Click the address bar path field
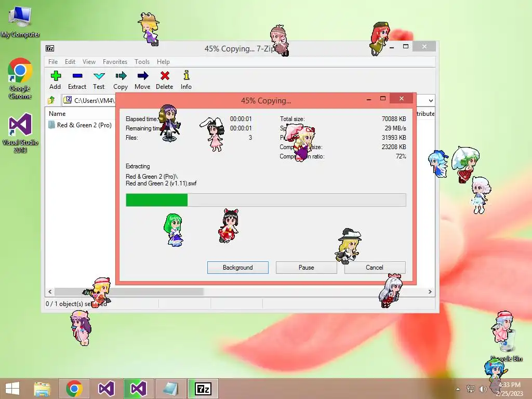 [89, 100]
